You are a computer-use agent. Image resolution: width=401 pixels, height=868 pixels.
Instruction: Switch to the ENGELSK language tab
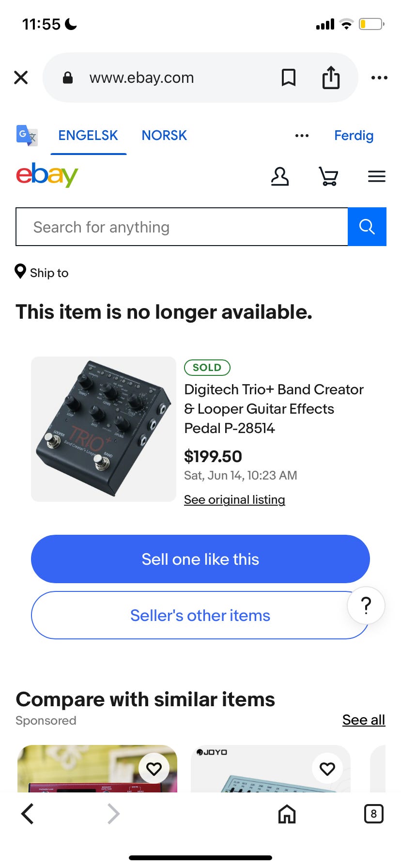pos(88,136)
